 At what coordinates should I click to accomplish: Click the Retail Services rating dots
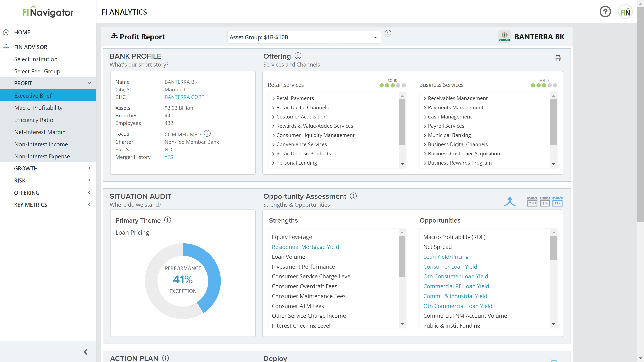pyautogui.click(x=392, y=85)
